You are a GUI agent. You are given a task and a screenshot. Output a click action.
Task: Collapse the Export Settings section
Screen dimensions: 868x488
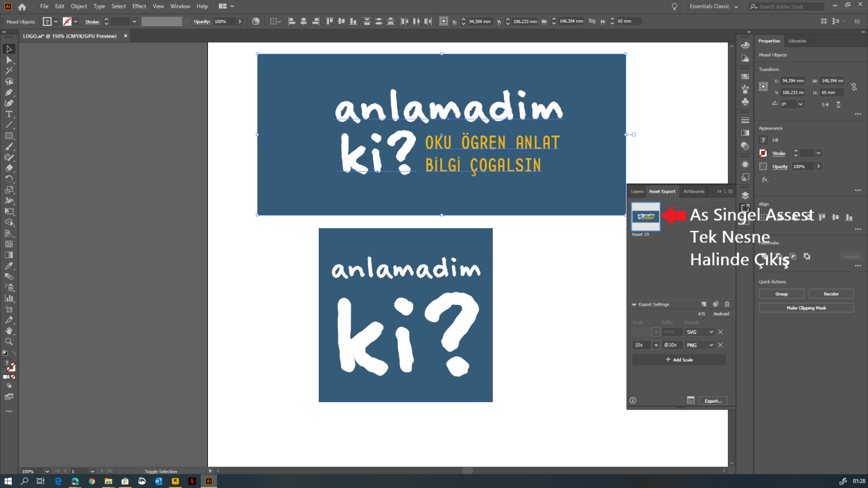tap(633, 304)
